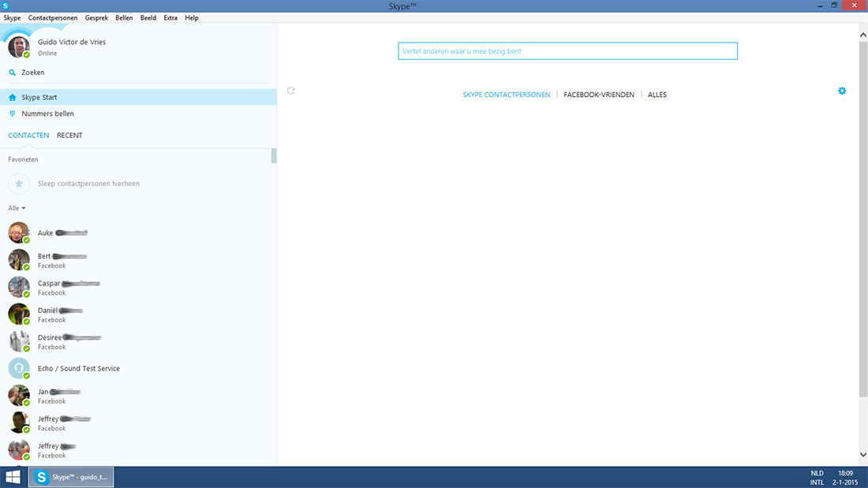Click the contact list scrollbar thumb
The height and width of the screenshot is (488, 868).
pyautogui.click(x=274, y=155)
